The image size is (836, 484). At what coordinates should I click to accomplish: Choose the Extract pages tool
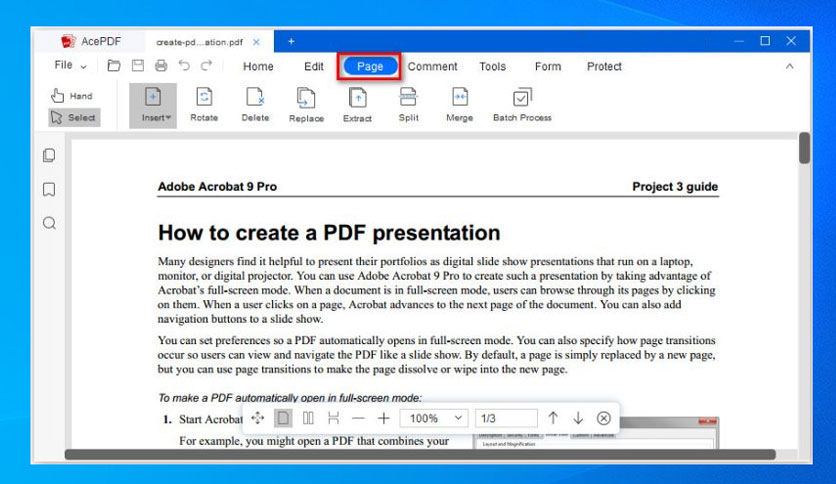(x=357, y=105)
